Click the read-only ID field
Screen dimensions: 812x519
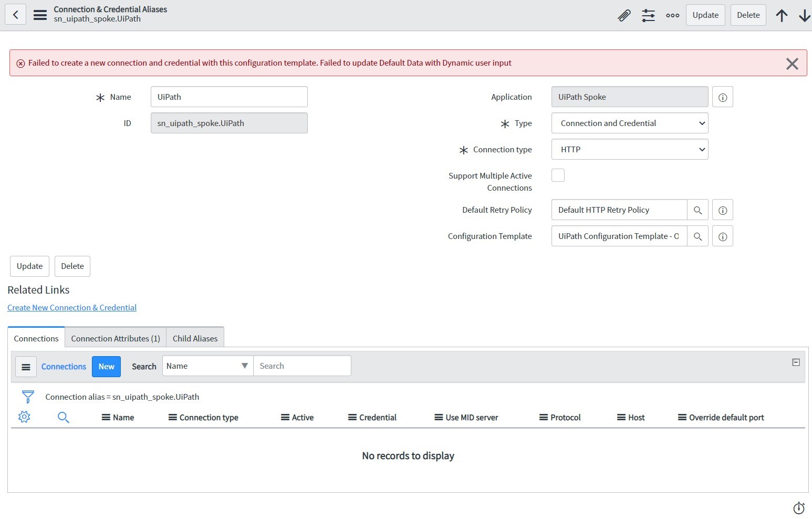[229, 123]
